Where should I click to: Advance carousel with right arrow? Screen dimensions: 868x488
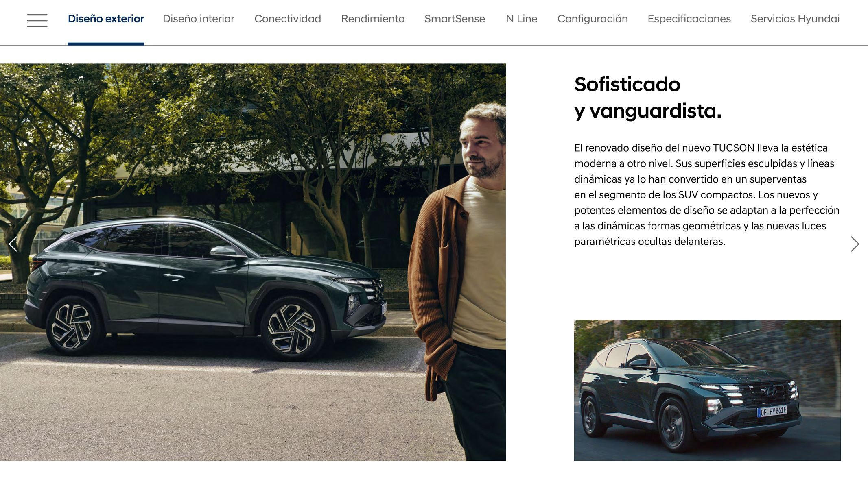(x=855, y=244)
